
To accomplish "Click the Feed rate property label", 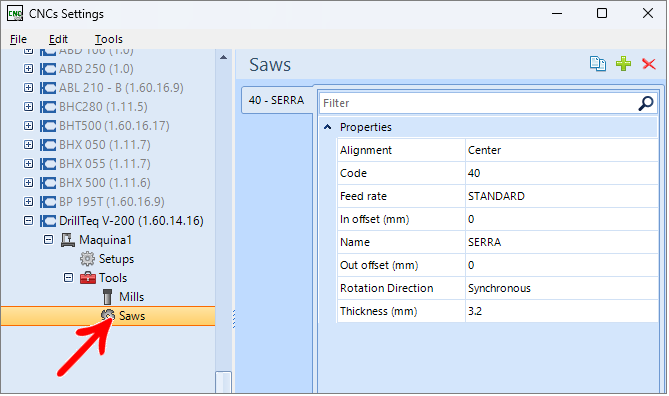I will click(363, 196).
